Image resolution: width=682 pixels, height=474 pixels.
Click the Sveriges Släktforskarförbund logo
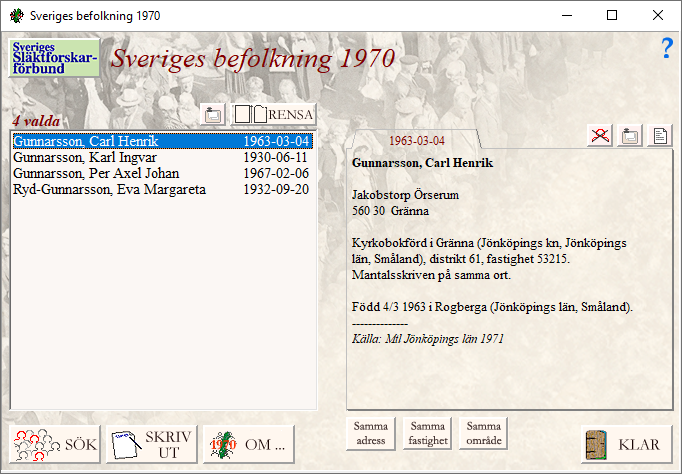pos(54,58)
